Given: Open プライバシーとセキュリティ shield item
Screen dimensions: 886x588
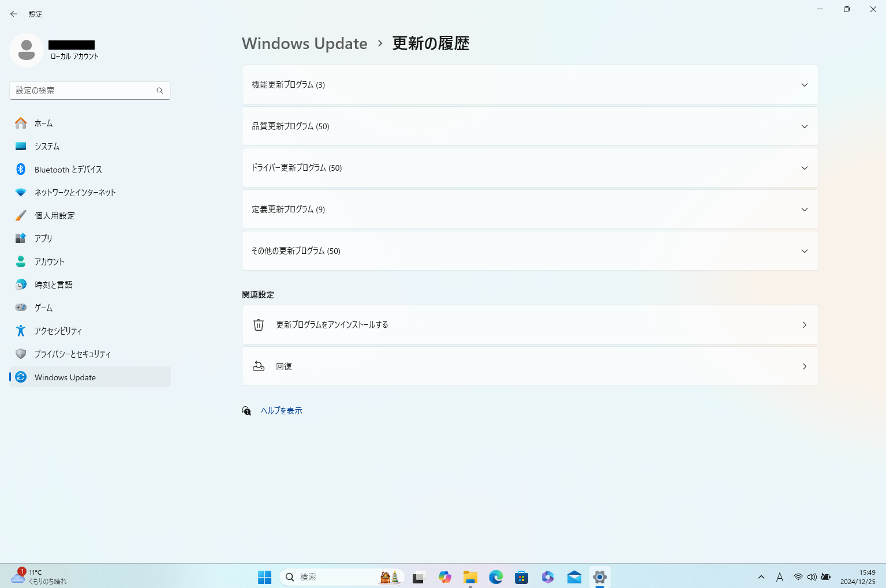Looking at the screenshot, I should coord(72,354).
